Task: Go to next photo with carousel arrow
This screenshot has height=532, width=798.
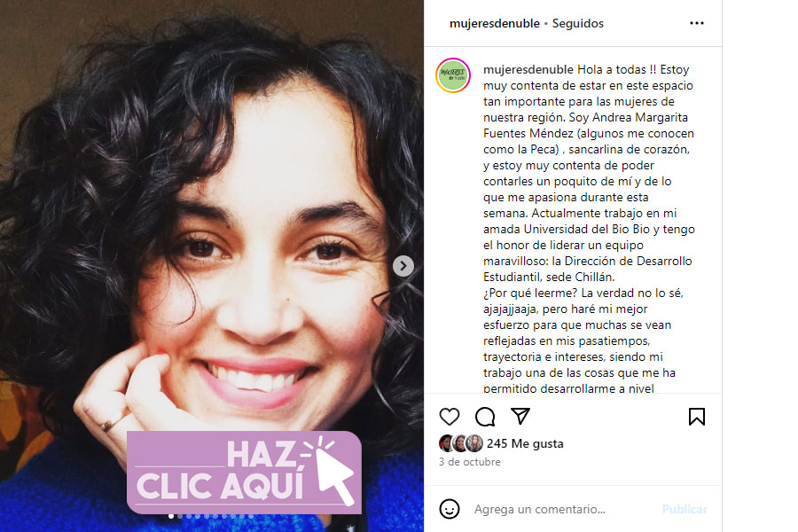Action: [x=403, y=266]
